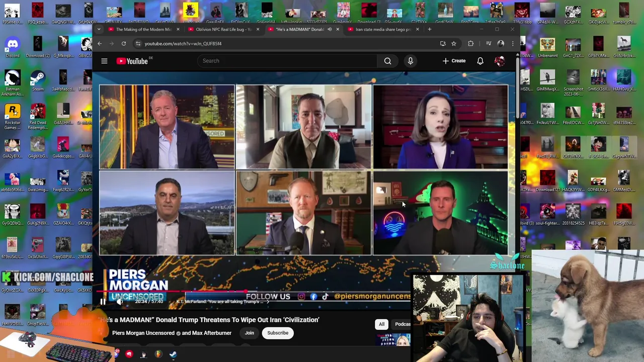This screenshot has width=644, height=362.
Task: Open Chrome extensions puzzle icon
Action: [470, 44]
